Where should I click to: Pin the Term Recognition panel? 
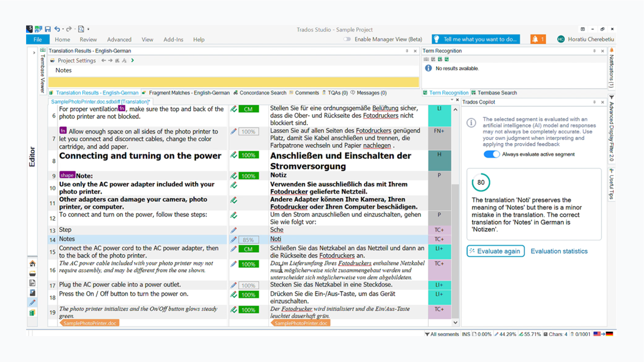594,51
